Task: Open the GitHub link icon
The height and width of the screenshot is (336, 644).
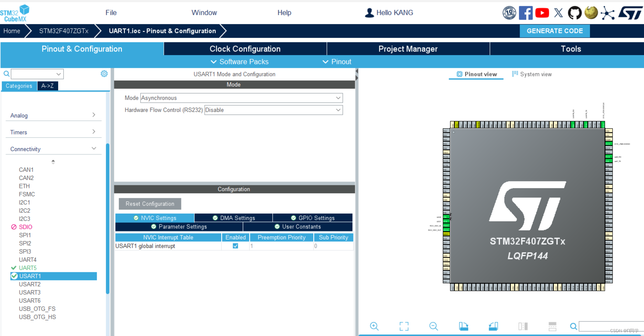Action: coord(574,13)
